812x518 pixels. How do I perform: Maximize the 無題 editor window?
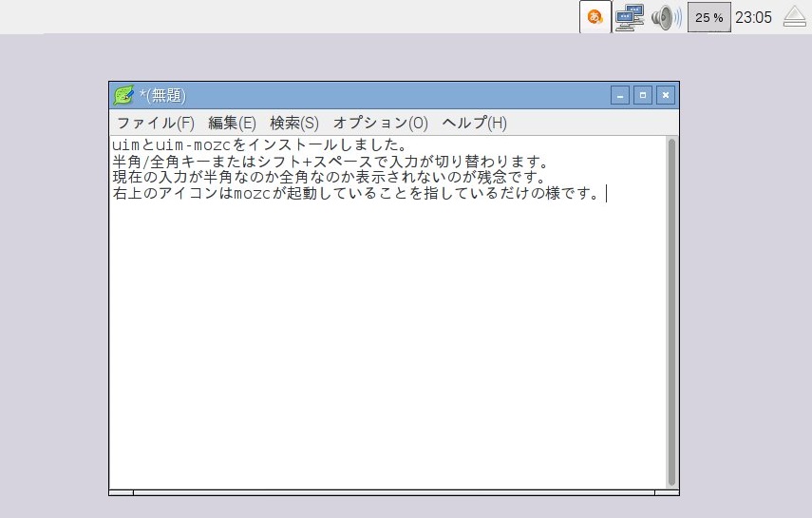[x=643, y=95]
